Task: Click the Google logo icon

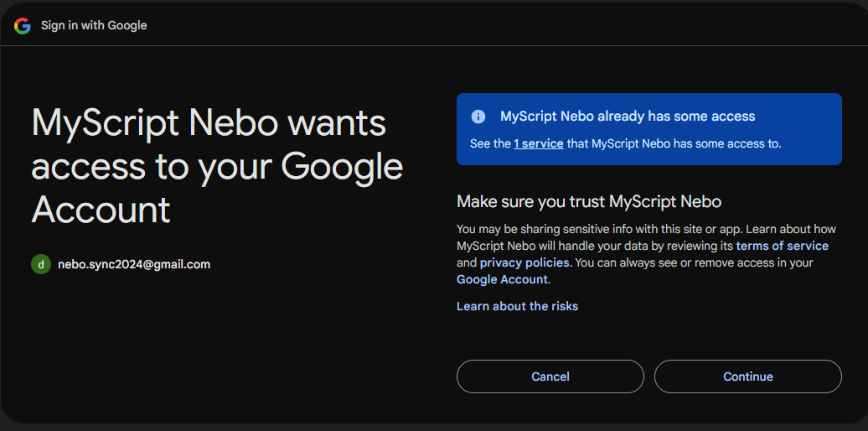Action: pos(23,25)
